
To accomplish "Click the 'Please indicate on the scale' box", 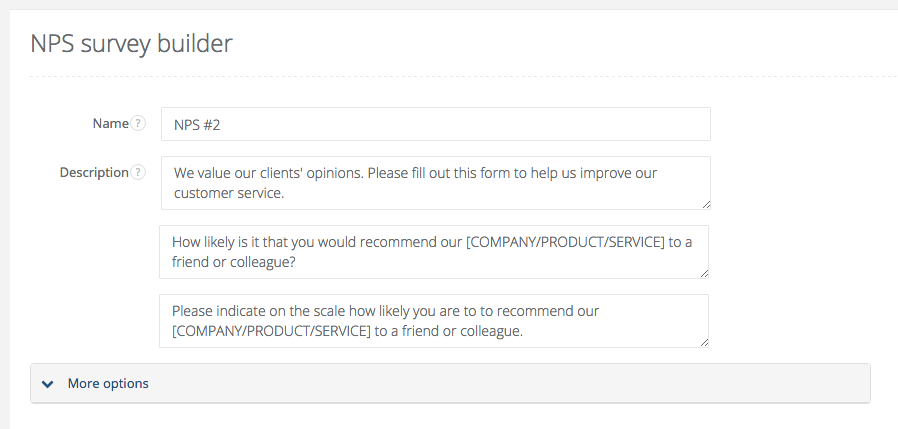I will tap(433, 320).
